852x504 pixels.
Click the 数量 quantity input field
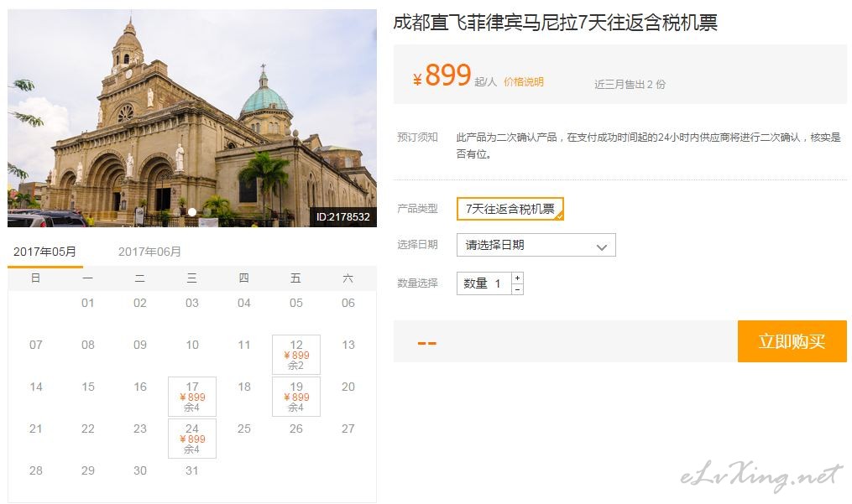pos(484,283)
